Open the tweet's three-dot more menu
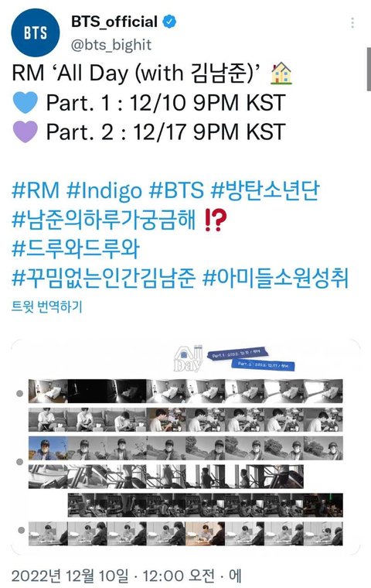 (x=352, y=22)
